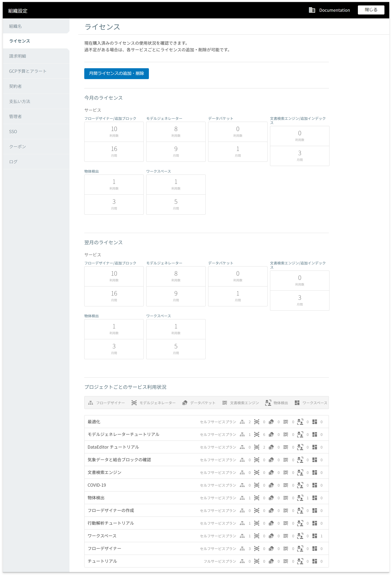Click model generator icon in DataEditor チュートリアル row
The width and height of the screenshot is (392, 576).
[257, 447]
